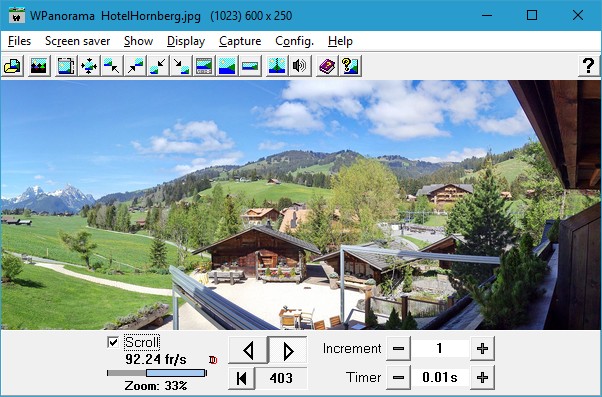
Task: Click the Zoom: 33% label
Action: tap(156, 385)
